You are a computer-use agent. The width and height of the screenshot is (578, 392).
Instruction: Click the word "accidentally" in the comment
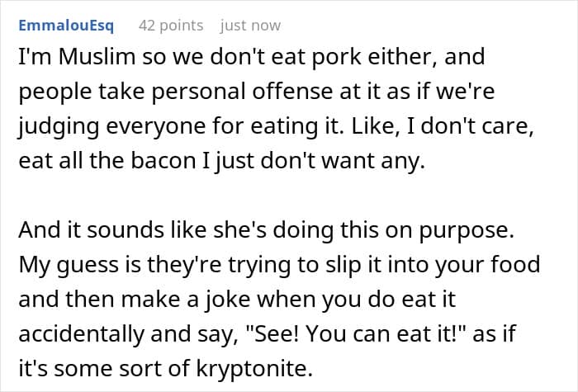pos(82,334)
